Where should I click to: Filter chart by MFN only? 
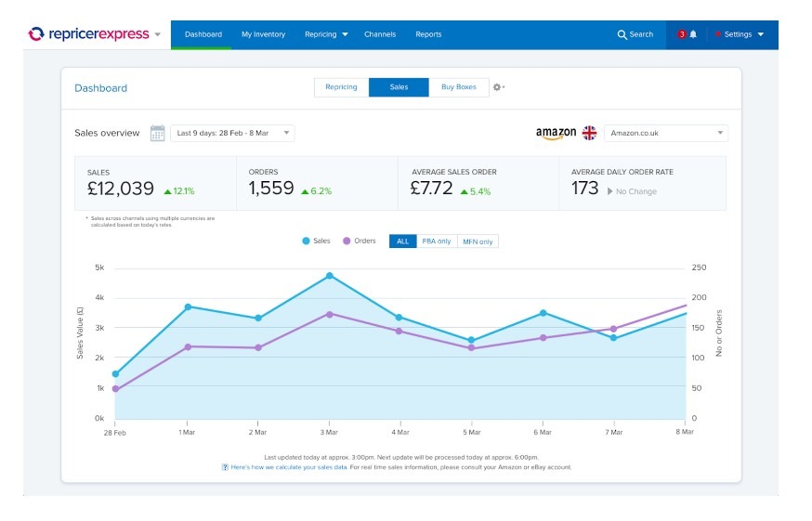[478, 241]
